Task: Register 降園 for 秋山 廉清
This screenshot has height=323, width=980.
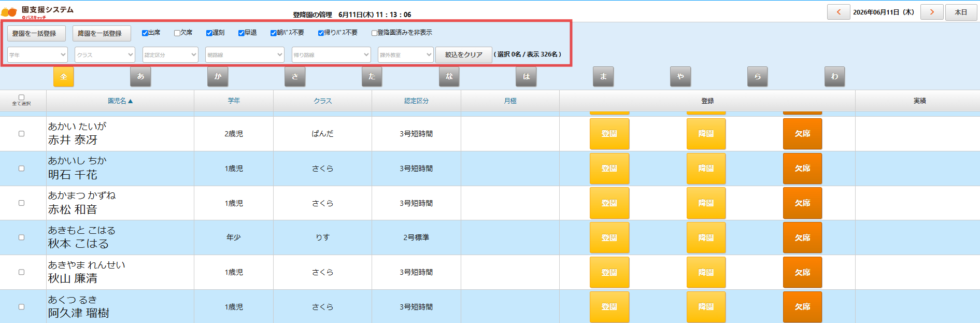Action: (x=706, y=272)
